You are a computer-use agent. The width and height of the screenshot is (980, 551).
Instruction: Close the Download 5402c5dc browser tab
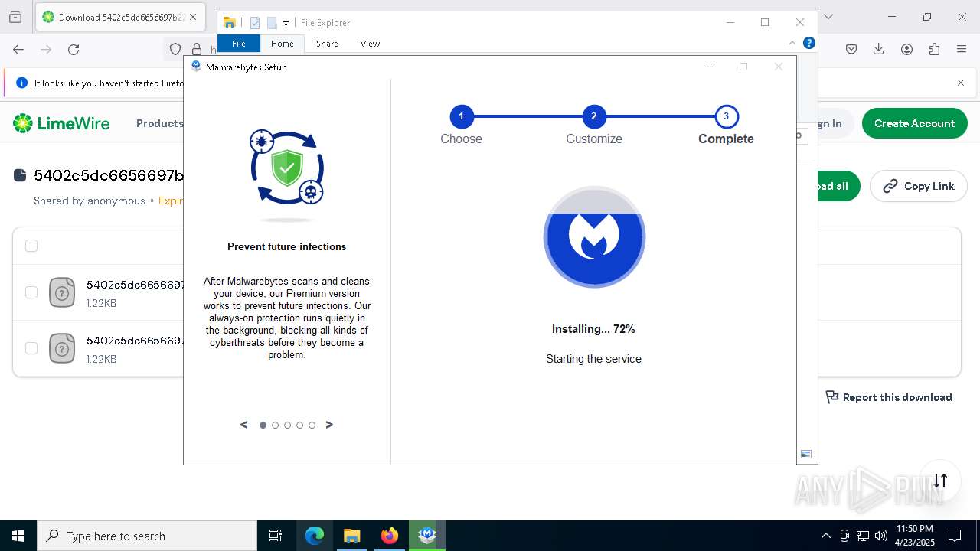click(x=192, y=17)
